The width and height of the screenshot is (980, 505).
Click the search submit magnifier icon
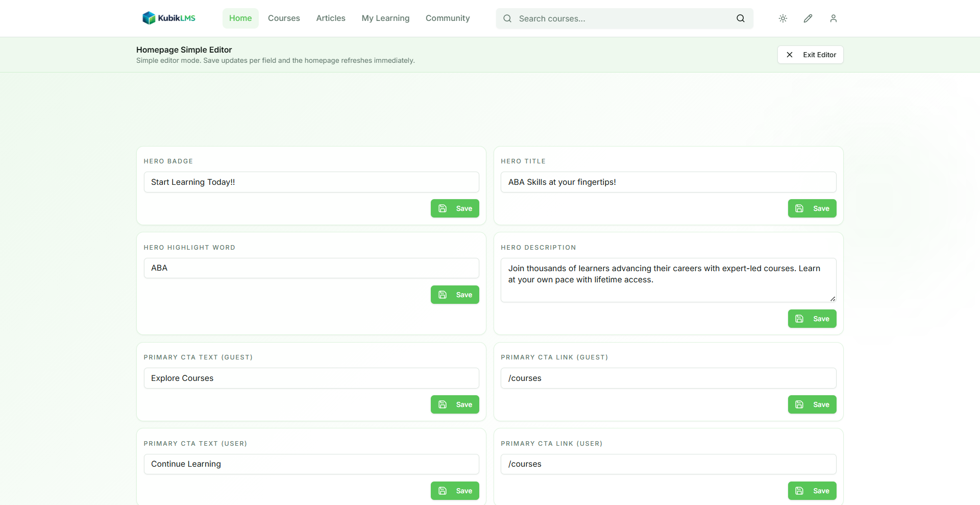[741, 18]
